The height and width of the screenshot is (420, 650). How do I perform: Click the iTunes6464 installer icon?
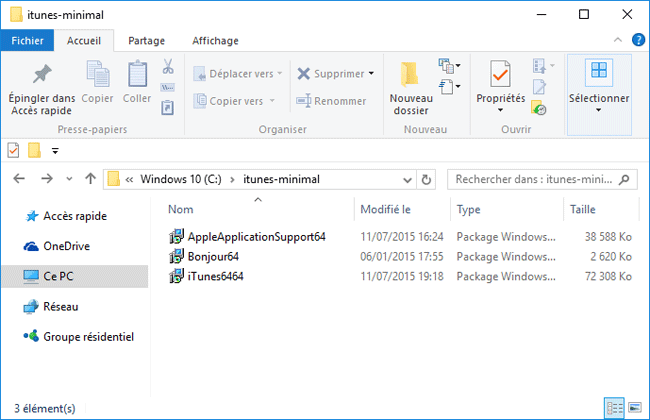(176, 276)
